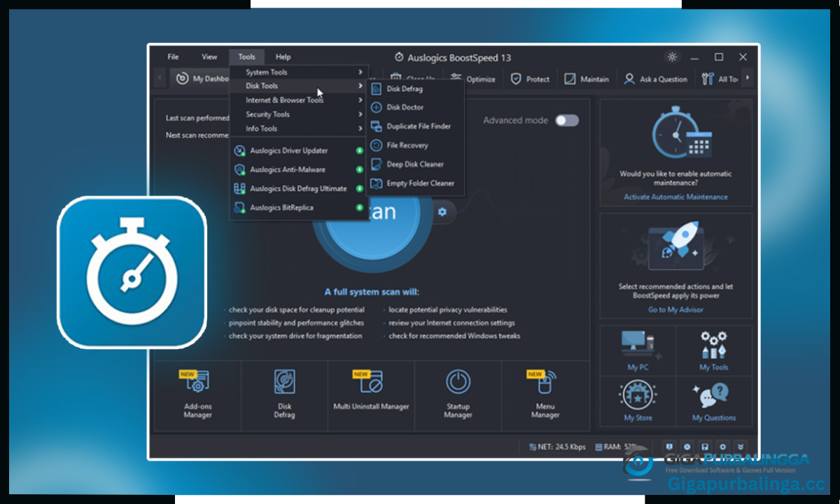Open the My Tools panel
Viewport: 840px width, 504px height.
(x=714, y=351)
